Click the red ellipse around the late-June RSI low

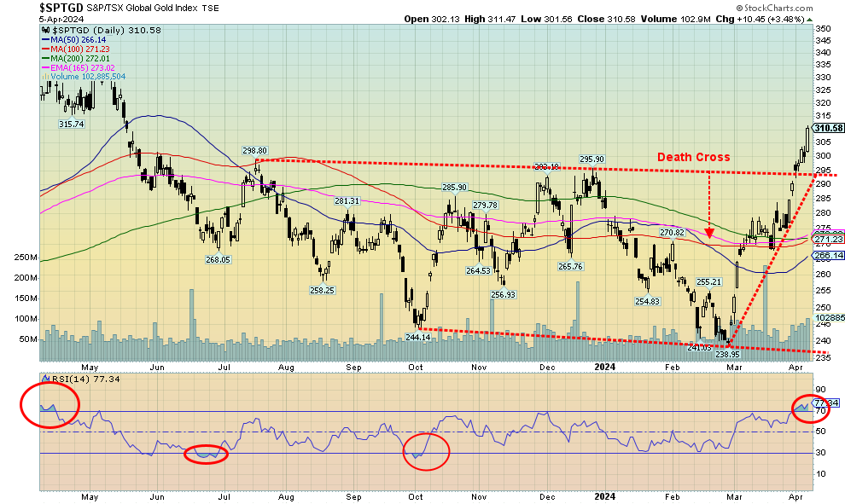pyautogui.click(x=207, y=454)
